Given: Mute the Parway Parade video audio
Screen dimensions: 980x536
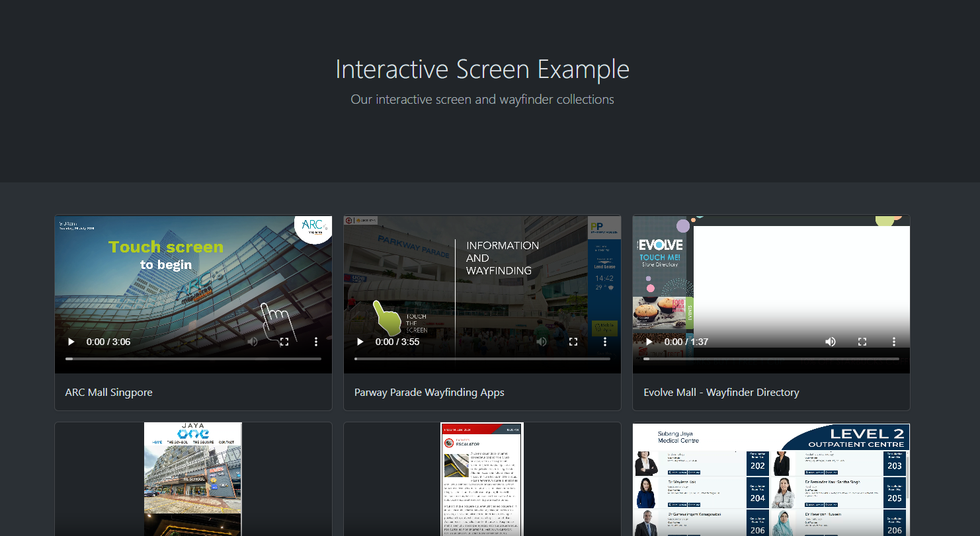Looking at the screenshot, I should coord(542,342).
